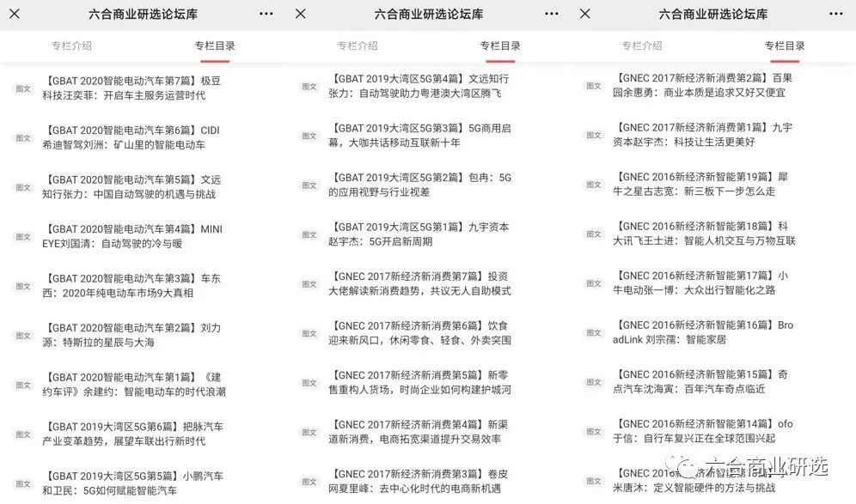
Task: Open article 小鹏汽车和卫民：5G如何赋能智能汽车
Action: [x=132, y=483]
